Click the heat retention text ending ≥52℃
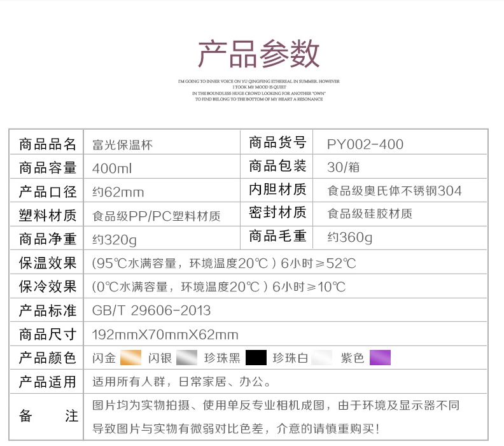 [x=224, y=263]
